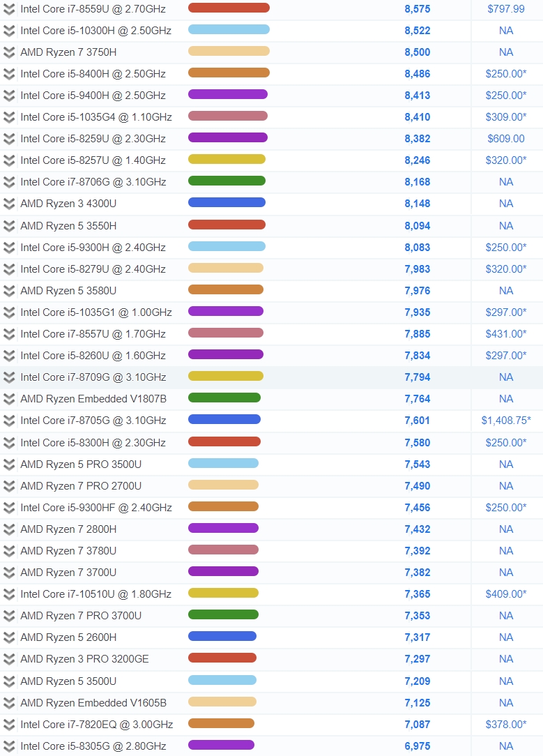Click the score 6,975
This screenshot has height=756, width=543.
[418, 746]
